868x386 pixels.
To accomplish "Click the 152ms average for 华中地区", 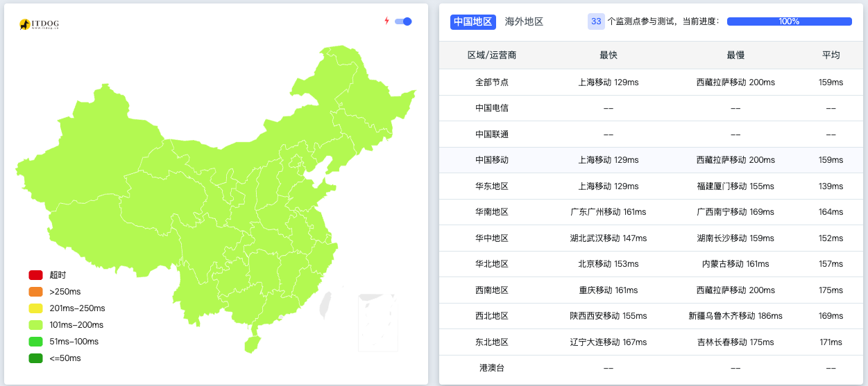I will click(x=831, y=238).
